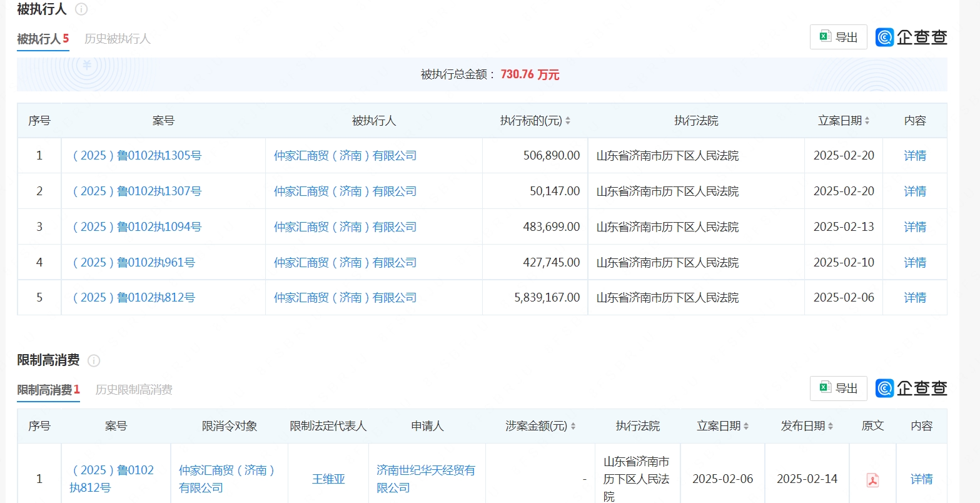This screenshot has height=503, width=980.
Task: Open 仲家汇商贸 link under 限消令对象
Action: 228,479
